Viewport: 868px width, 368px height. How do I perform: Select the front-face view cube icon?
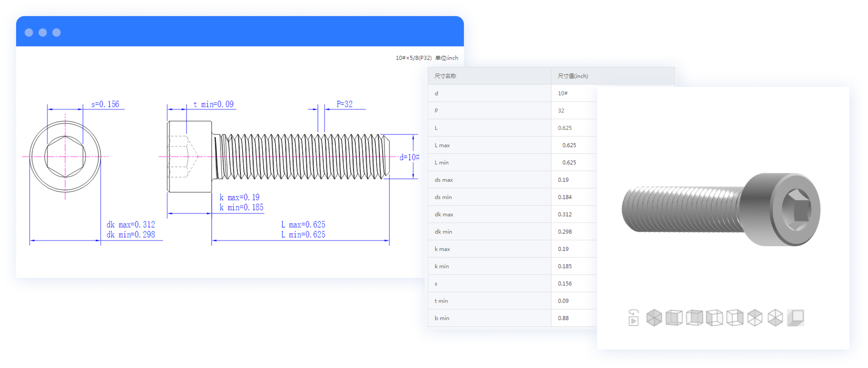pyautogui.click(x=674, y=318)
